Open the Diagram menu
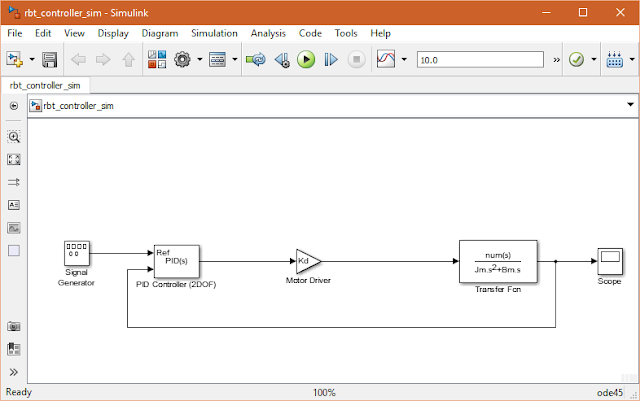The height and width of the screenshot is (401, 640). click(x=160, y=33)
